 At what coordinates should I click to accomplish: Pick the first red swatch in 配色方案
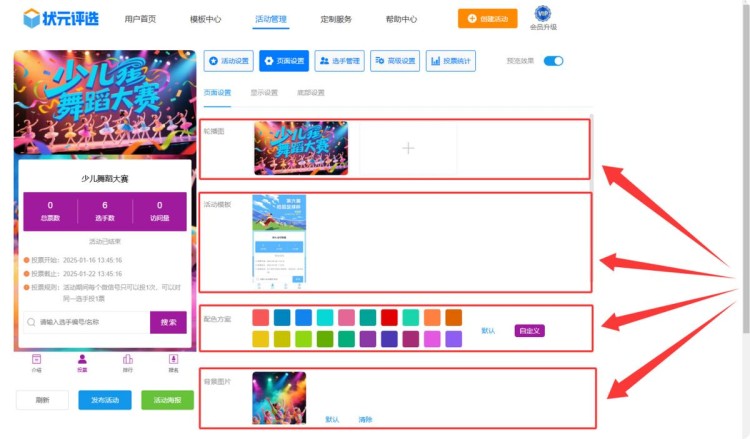pos(260,317)
